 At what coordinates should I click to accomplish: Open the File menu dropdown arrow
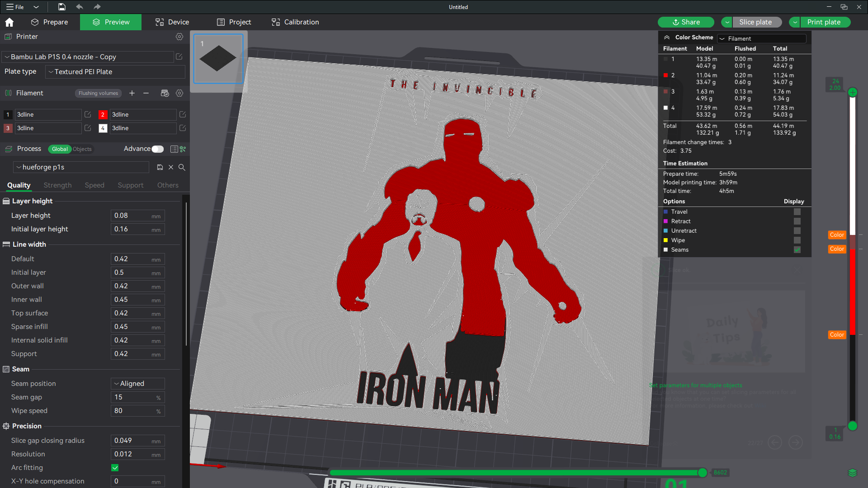[36, 7]
